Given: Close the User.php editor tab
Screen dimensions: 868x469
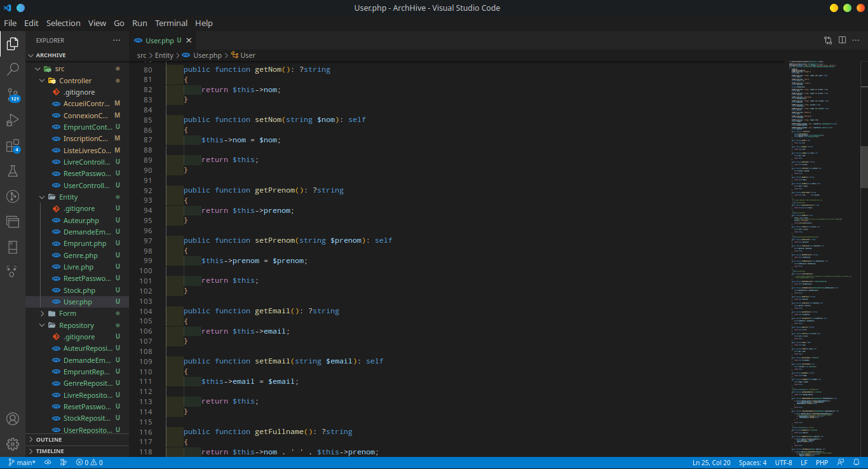Looking at the screenshot, I should (189, 41).
